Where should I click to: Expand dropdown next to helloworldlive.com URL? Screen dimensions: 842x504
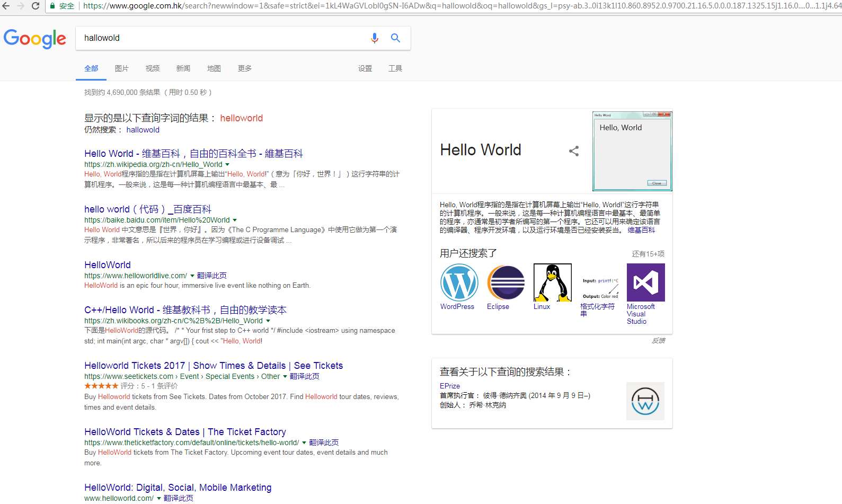click(192, 276)
